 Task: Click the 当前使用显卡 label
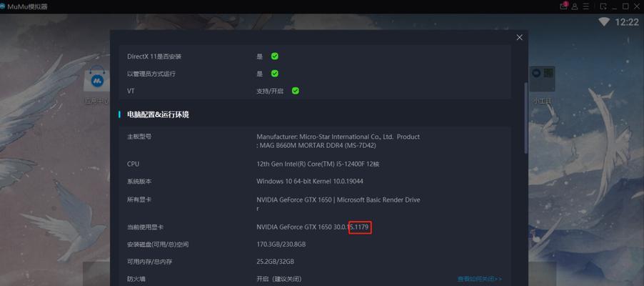pos(145,227)
